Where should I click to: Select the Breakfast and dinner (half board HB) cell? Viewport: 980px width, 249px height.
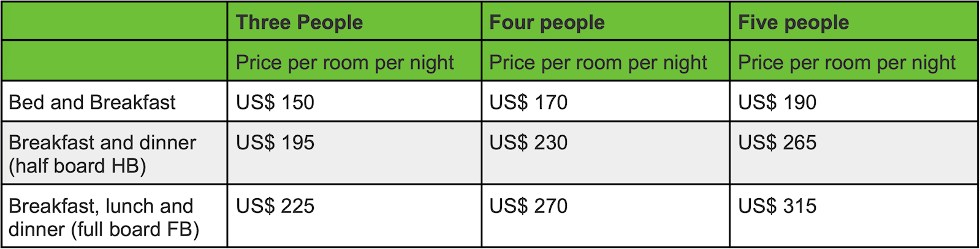point(102,154)
